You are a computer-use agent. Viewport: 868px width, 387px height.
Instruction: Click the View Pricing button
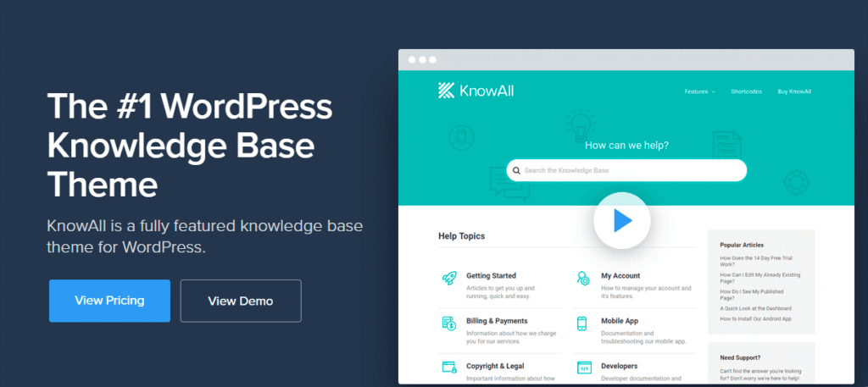[109, 301]
